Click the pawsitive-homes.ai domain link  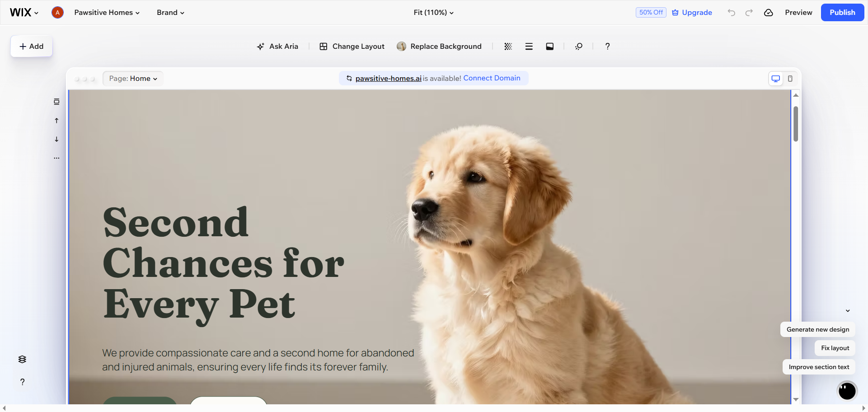tap(388, 78)
